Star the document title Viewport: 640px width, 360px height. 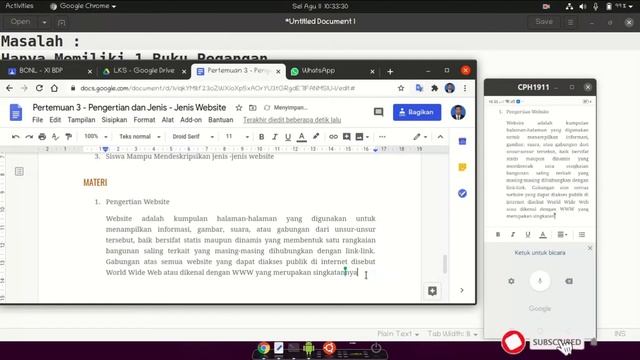pyautogui.click(x=239, y=108)
